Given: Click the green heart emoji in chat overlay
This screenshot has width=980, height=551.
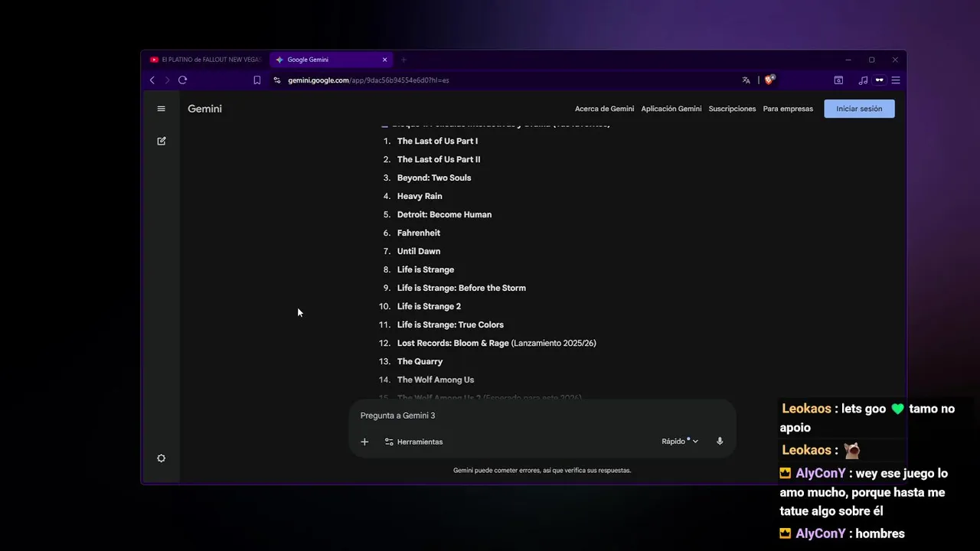Looking at the screenshot, I should pyautogui.click(x=897, y=409).
